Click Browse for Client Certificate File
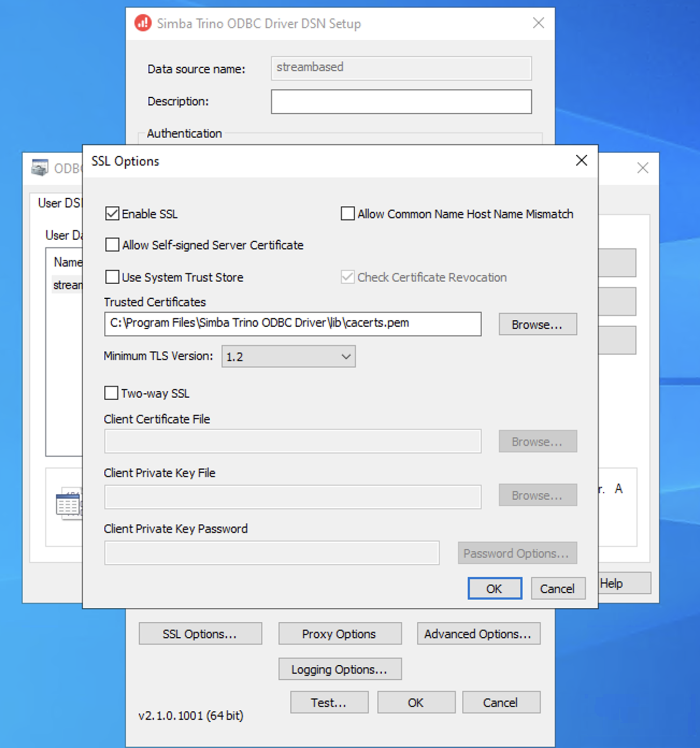 coord(538,442)
